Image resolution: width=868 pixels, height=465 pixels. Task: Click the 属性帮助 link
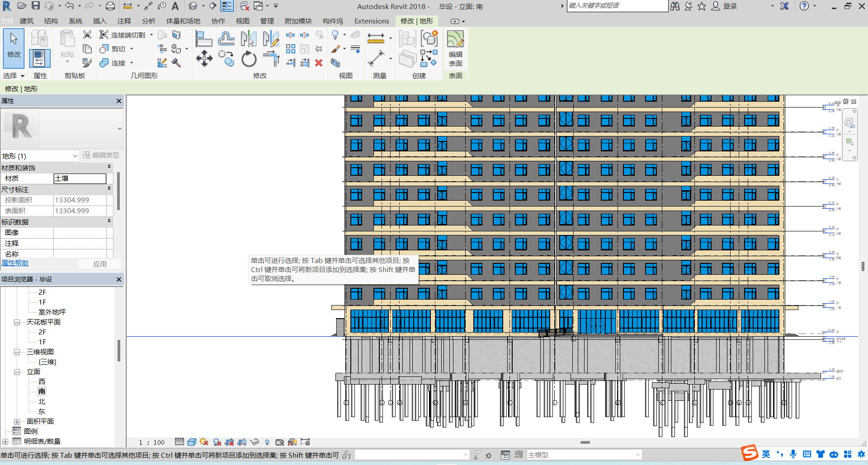(x=15, y=263)
